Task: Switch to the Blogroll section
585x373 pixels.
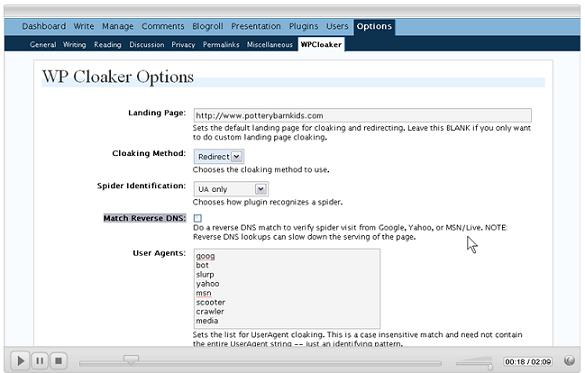Action: coord(207,26)
